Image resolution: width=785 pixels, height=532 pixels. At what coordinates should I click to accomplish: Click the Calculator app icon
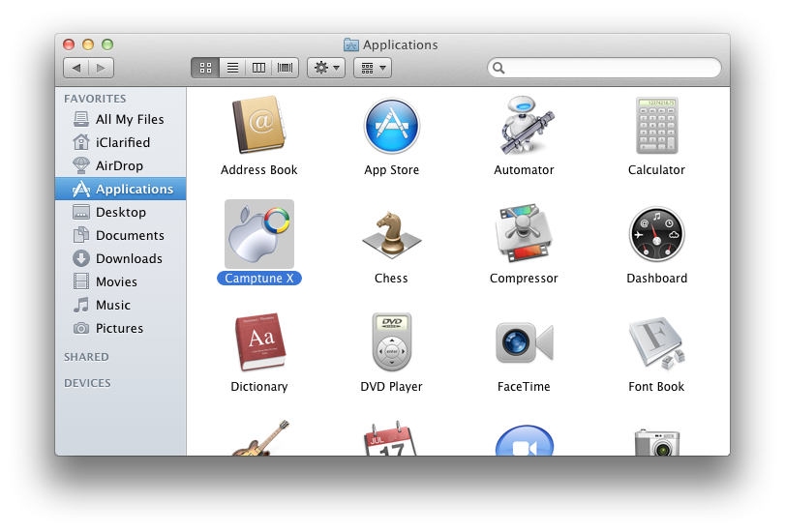click(656, 127)
